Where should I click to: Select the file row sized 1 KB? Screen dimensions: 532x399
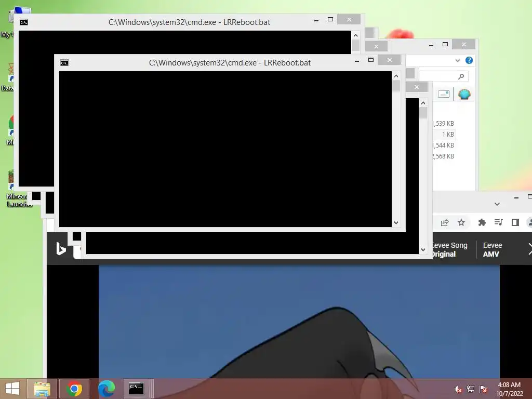444,135
